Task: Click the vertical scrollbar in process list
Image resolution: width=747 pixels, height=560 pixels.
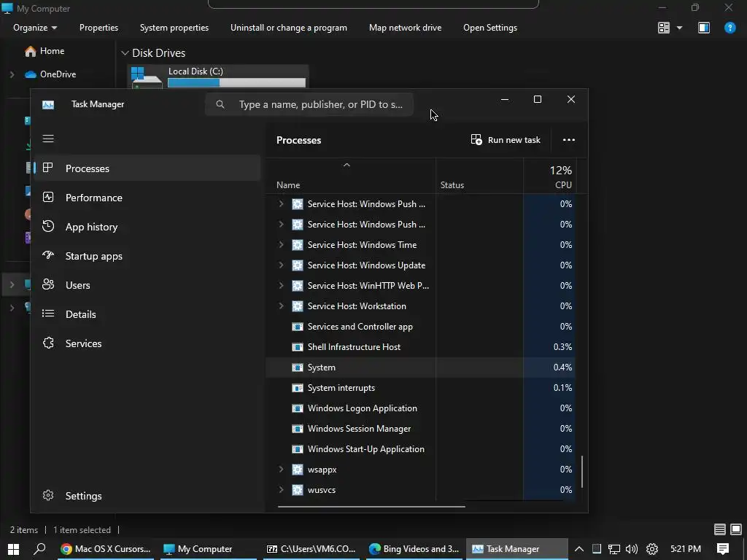Action: 581,472
